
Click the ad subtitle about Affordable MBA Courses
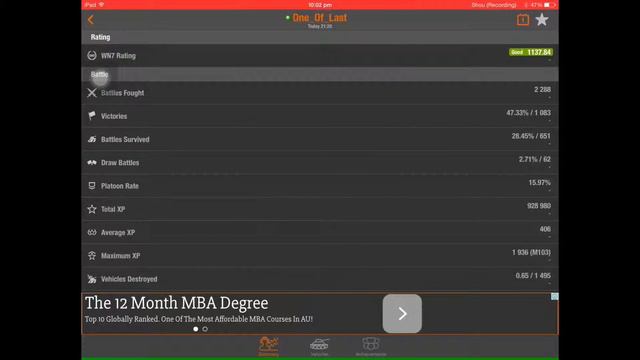(199, 319)
